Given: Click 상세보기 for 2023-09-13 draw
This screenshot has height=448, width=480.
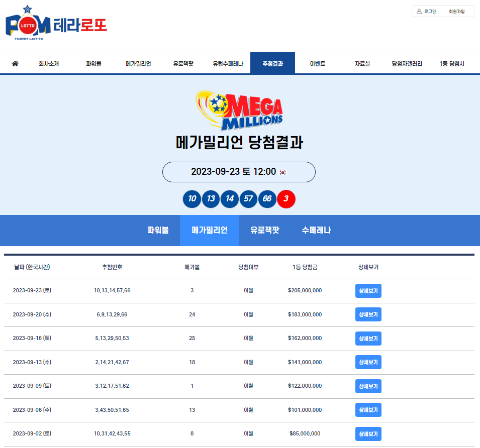Looking at the screenshot, I should coord(368,362).
